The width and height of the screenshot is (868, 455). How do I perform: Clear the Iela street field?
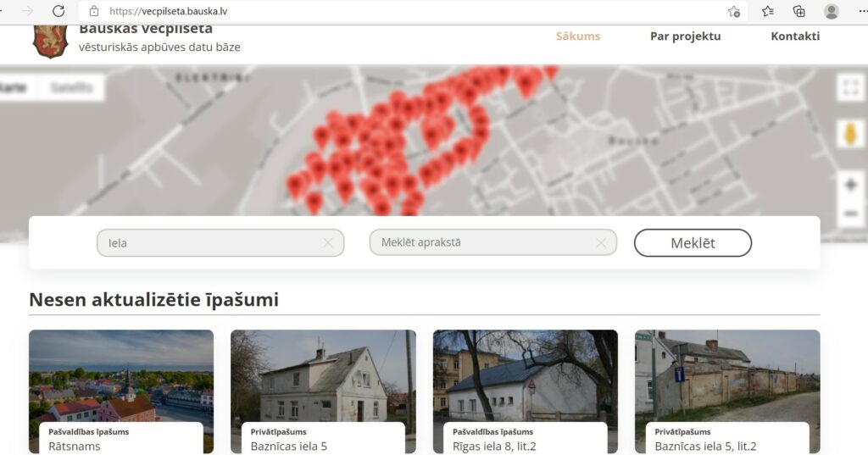tap(328, 243)
